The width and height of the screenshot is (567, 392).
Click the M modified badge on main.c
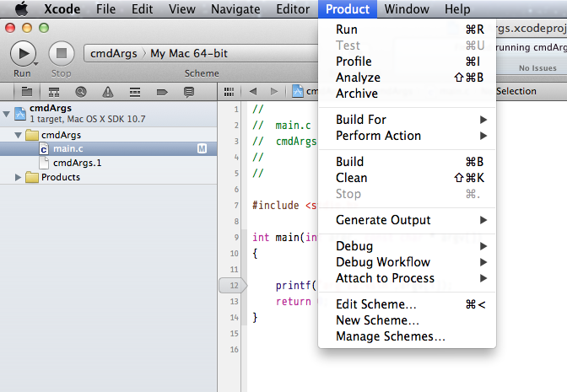[x=202, y=148]
